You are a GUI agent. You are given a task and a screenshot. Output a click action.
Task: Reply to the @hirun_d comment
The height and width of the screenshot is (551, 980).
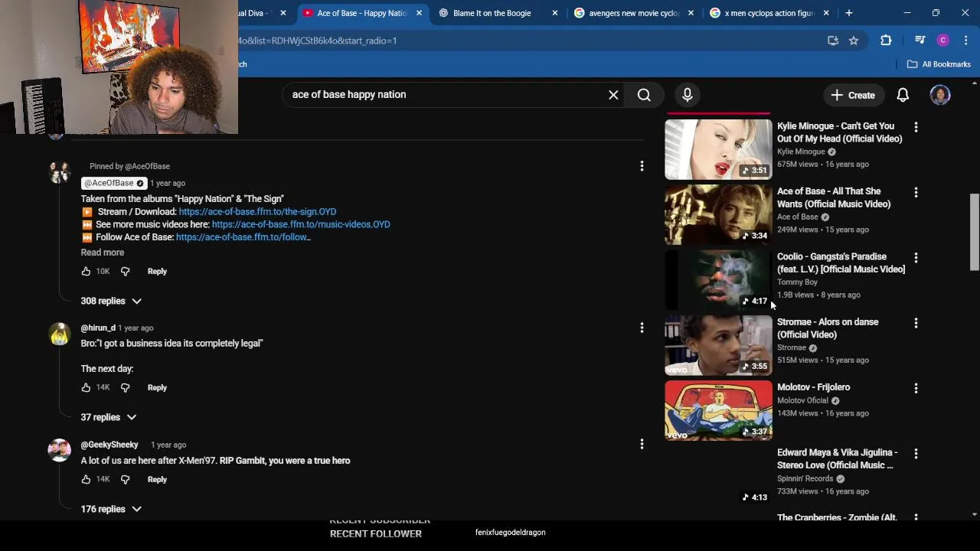tap(157, 387)
